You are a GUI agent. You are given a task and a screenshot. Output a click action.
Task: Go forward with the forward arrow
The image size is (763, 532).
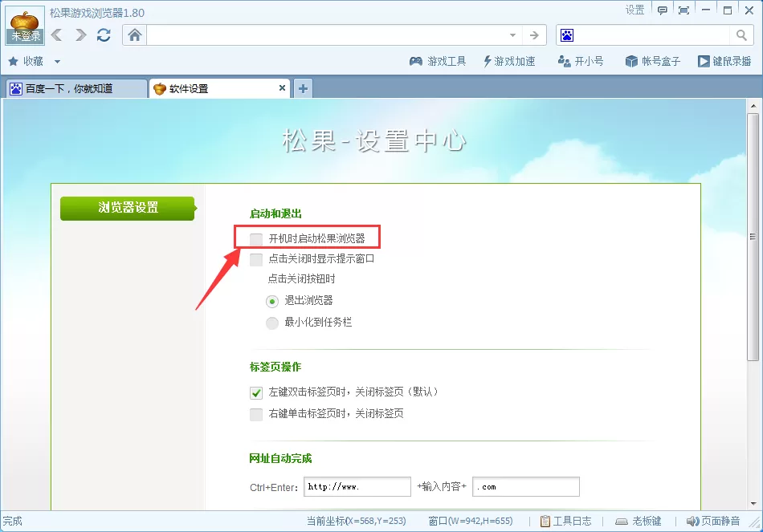(x=81, y=35)
